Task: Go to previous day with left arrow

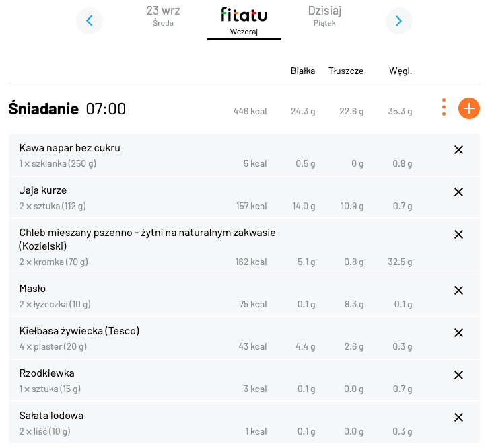Action: (x=90, y=21)
